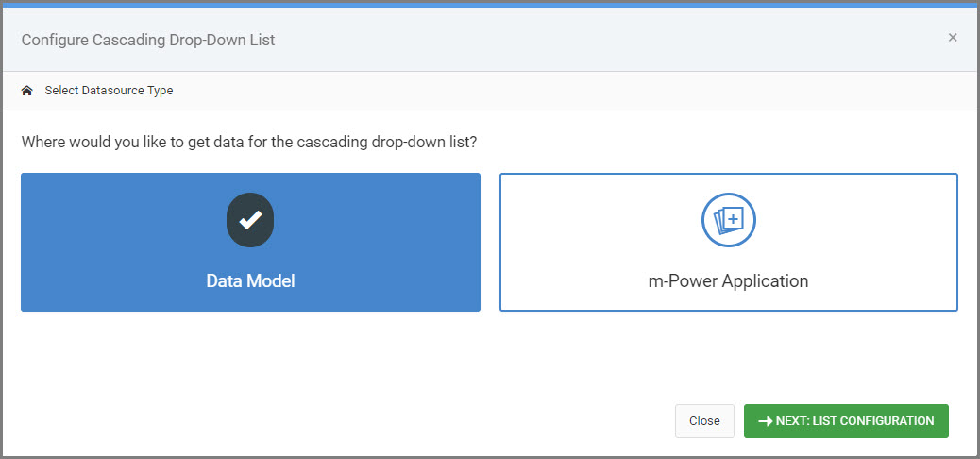
Task: Click the breadcrumb navigation strip
Action: coord(490,91)
